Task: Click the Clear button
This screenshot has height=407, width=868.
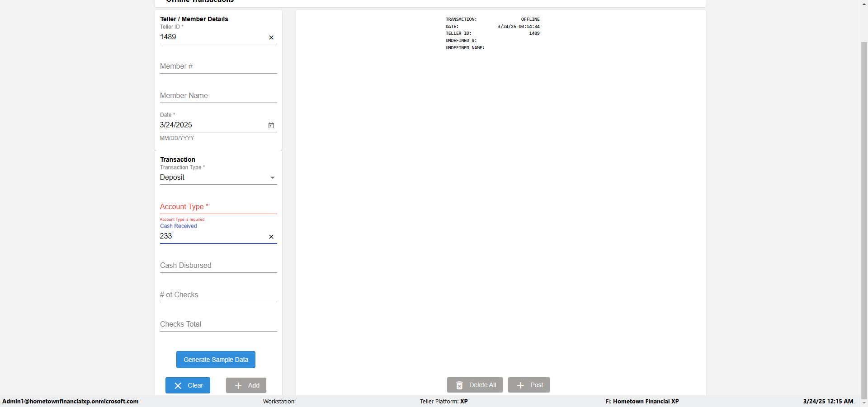Action: (x=188, y=385)
